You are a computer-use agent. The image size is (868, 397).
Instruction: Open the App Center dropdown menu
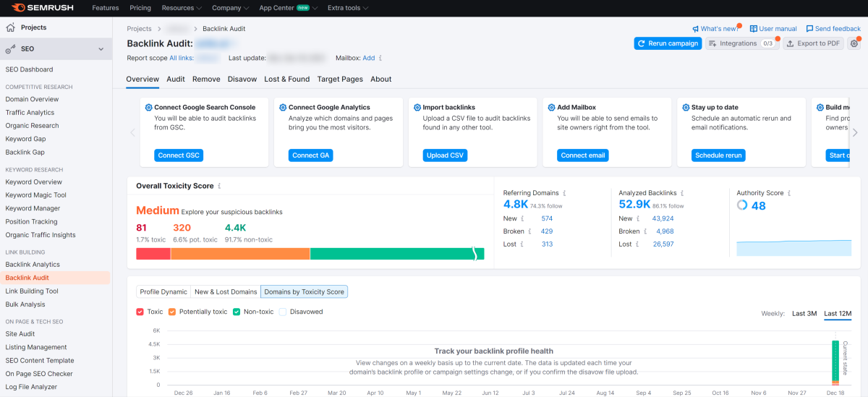pos(289,8)
